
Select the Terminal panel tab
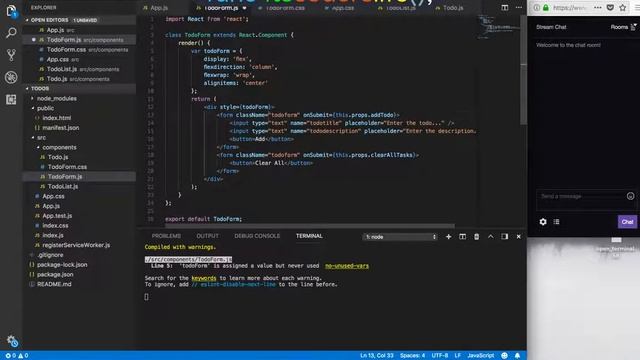(309, 236)
